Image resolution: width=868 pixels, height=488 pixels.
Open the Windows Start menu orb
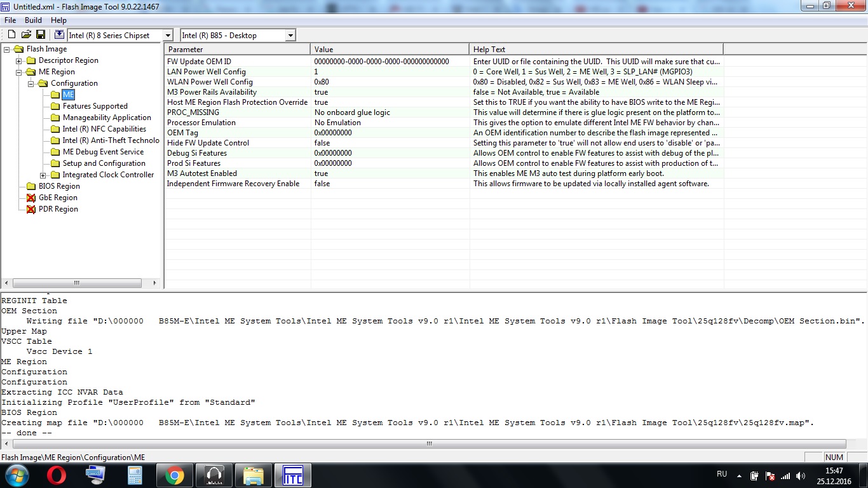(x=17, y=475)
